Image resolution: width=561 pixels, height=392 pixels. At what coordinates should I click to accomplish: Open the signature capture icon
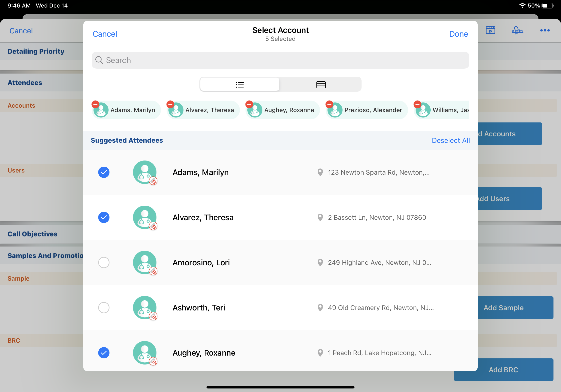[517, 30]
